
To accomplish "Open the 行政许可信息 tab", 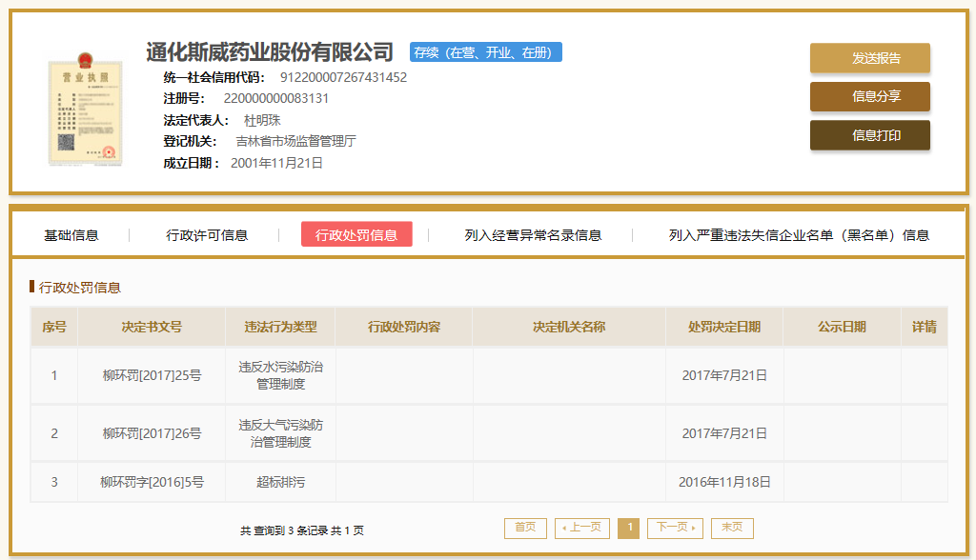I will (x=207, y=235).
